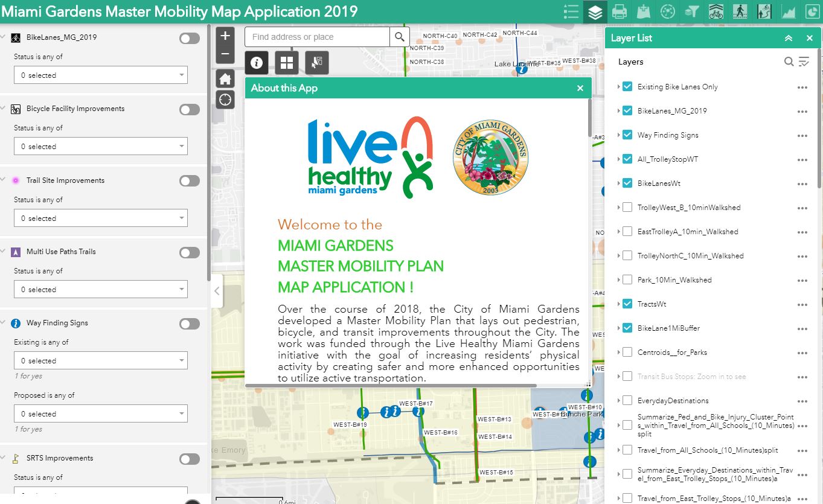Toggle the About info widget button
The image size is (823, 504).
pyautogui.click(x=257, y=63)
